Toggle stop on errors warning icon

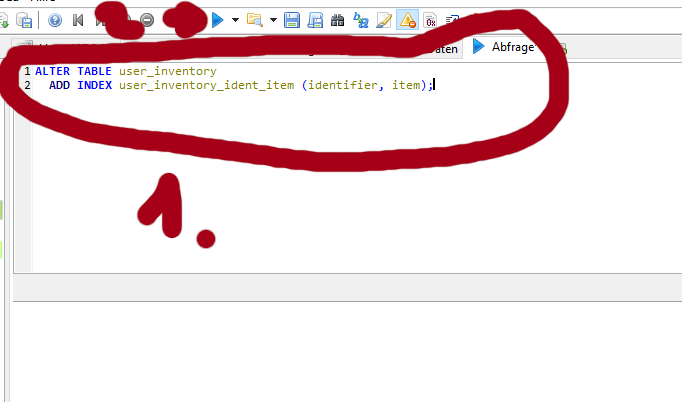[408, 20]
